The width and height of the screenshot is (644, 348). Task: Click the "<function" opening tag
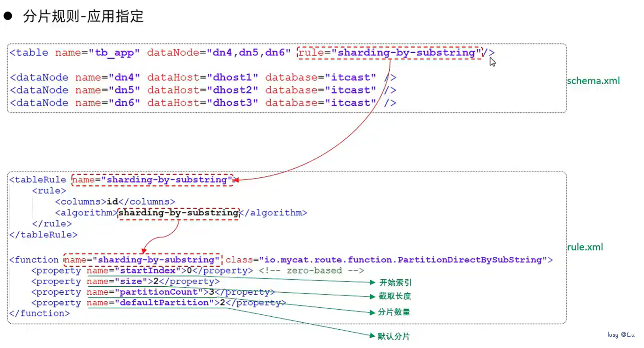[34, 260]
